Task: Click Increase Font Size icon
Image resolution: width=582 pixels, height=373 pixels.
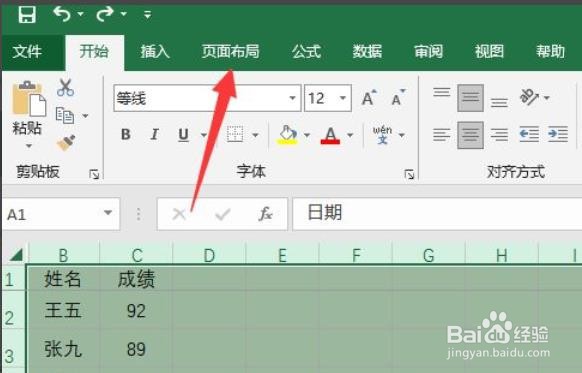Action: point(369,98)
